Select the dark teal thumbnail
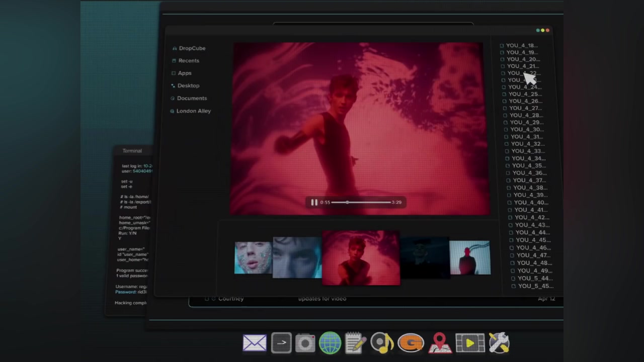 pyautogui.click(x=425, y=258)
